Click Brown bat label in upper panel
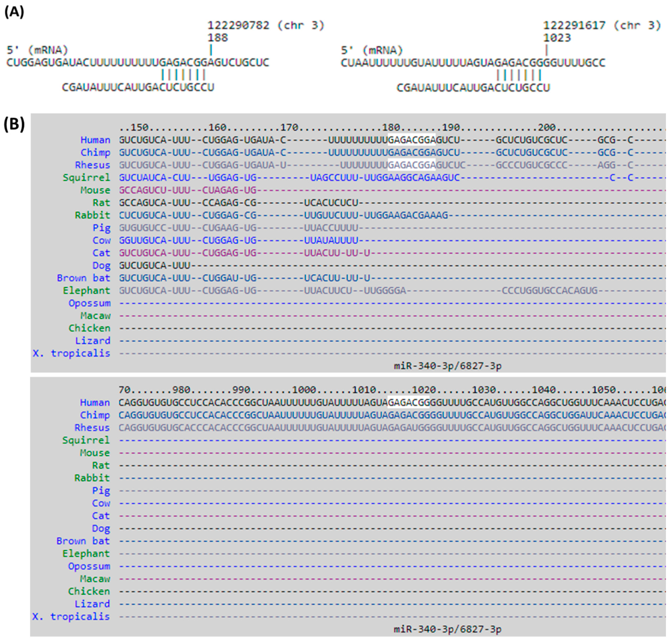672x643 pixels. click(83, 278)
